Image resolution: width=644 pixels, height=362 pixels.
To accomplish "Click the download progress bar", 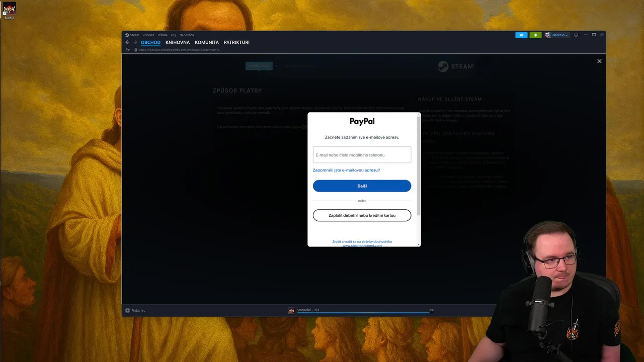I will click(365, 313).
